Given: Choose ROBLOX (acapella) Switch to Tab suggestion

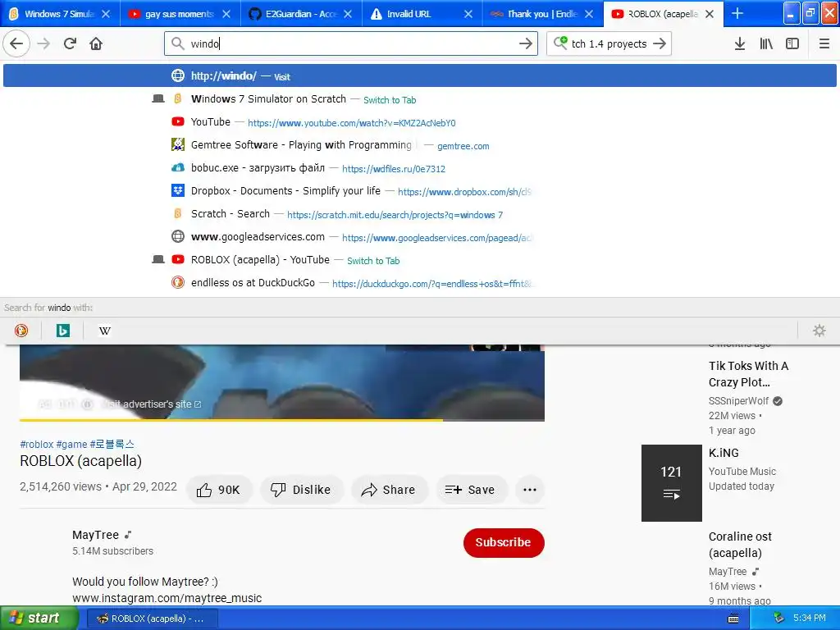Looking at the screenshot, I should [419, 260].
